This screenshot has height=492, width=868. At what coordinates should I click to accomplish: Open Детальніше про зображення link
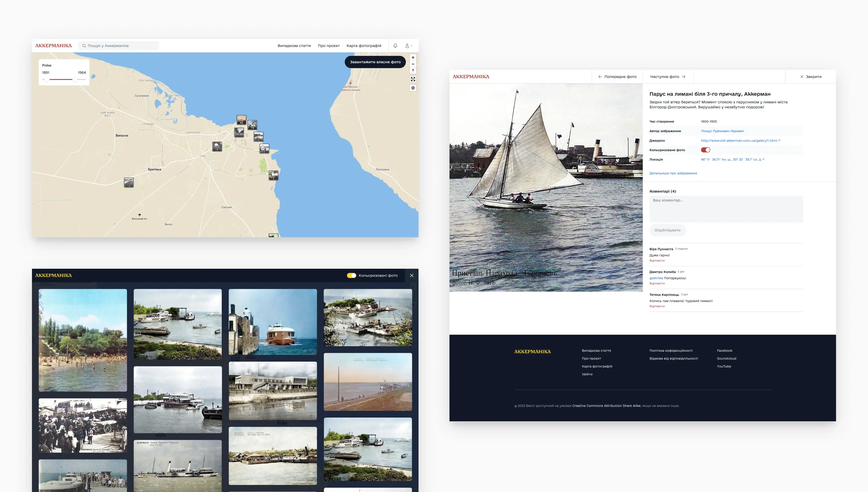(x=673, y=173)
